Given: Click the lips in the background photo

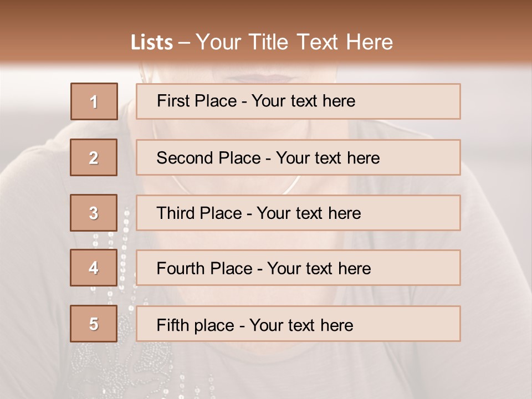Looking at the screenshot, I should pos(262,78).
